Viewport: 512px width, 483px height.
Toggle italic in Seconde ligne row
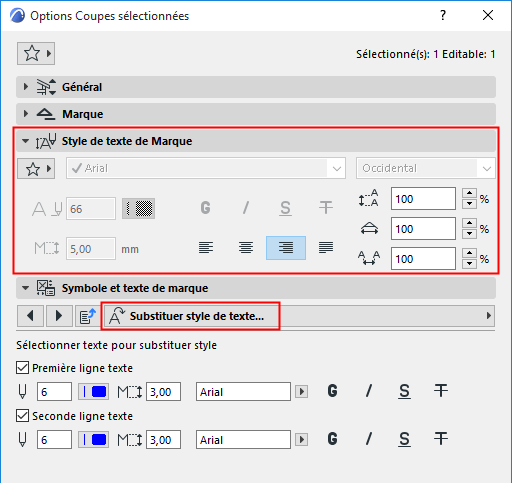click(369, 439)
